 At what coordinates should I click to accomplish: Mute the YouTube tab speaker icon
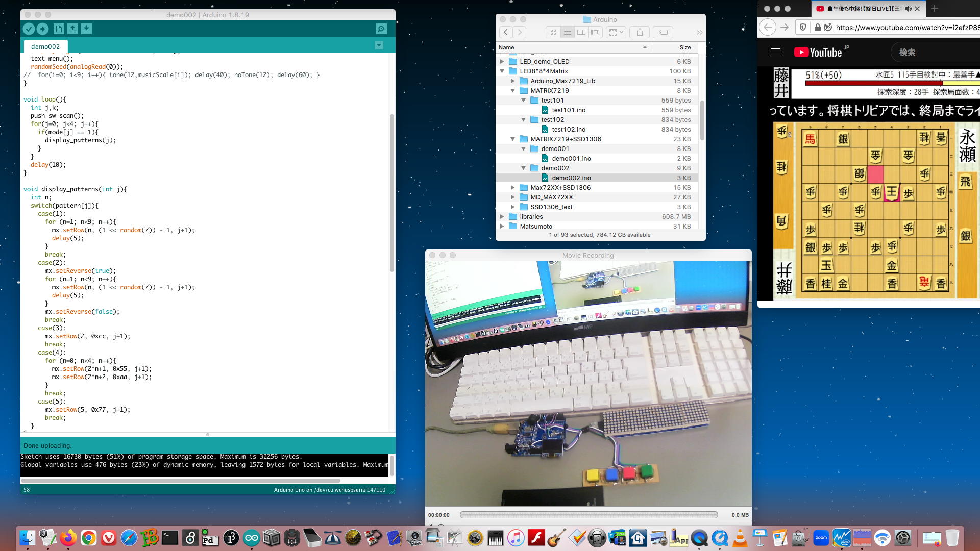[908, 9]
